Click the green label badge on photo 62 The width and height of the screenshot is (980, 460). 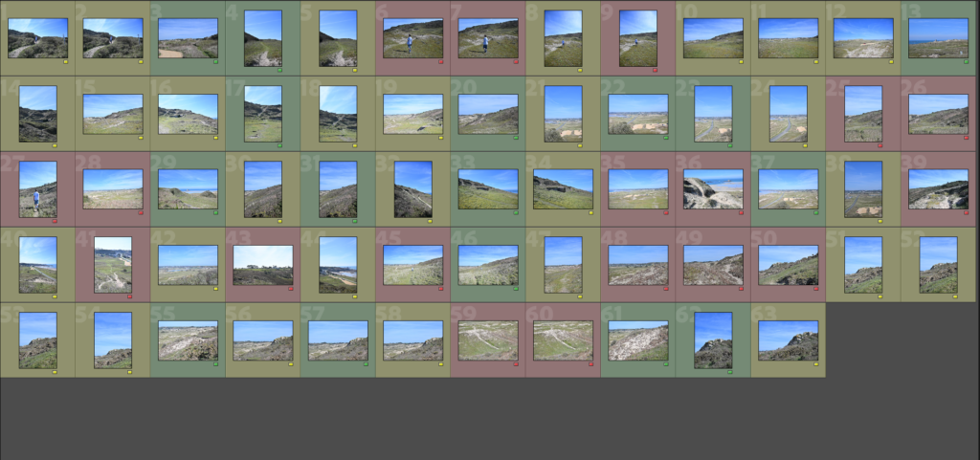tap(729, 372)
